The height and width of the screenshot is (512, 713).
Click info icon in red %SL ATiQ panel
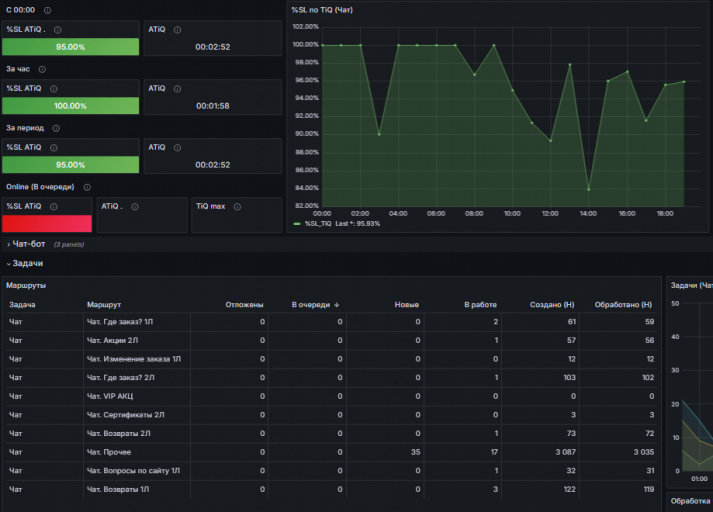point(52,207)
